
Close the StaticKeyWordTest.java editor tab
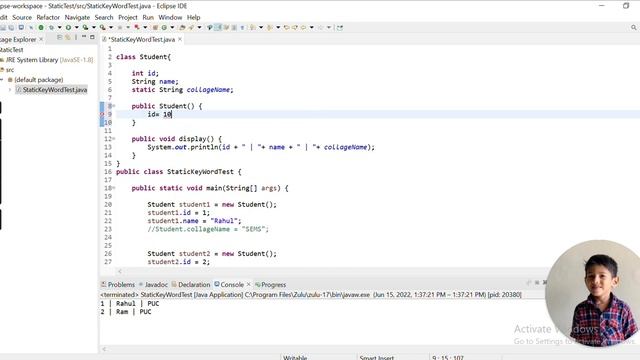(180, 39)
